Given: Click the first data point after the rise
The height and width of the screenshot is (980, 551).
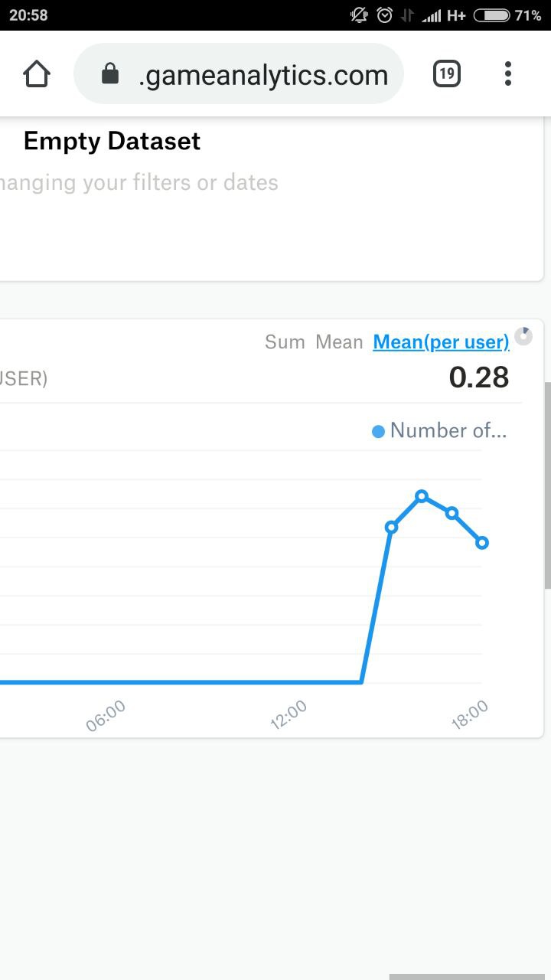Looking at the screenshot, I should 392,527.
